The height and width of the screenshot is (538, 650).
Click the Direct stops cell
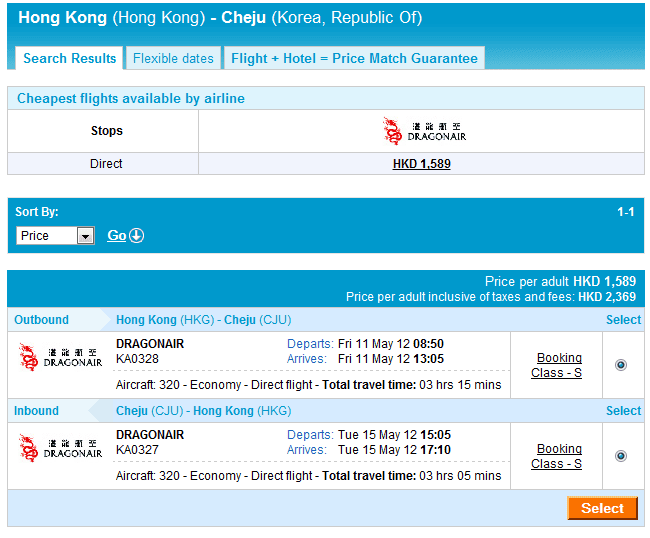pos(106,164)
